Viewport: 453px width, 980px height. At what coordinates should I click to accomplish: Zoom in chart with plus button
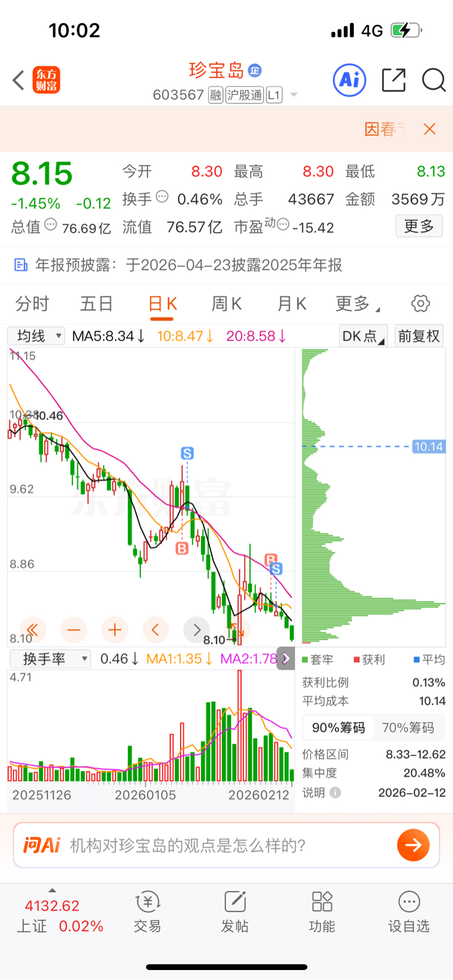click(x=115, y=630)
